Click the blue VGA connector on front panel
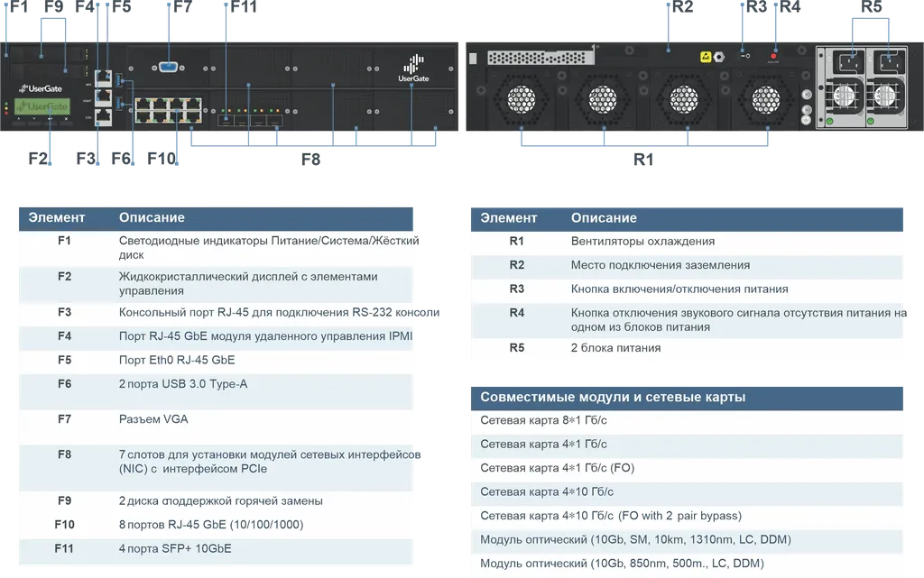The width and height of the screenshot is (924, 578). pyautogui.click(x=169, y=69)
